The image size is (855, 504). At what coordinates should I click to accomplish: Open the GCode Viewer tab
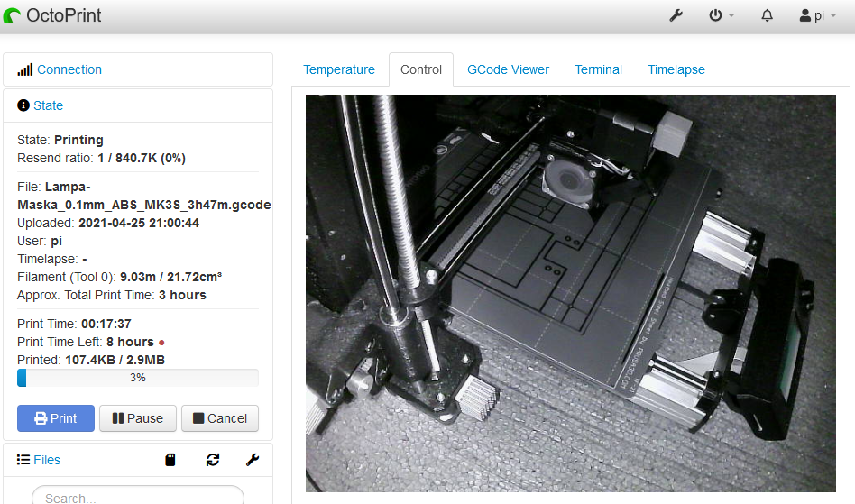click(x=508, y=69)
